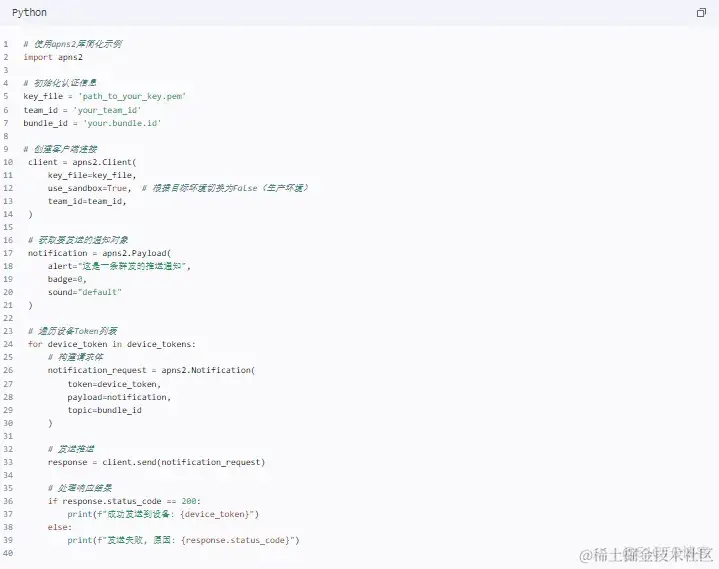Viewport: 719px width, 569px height.
Task: Click the closing parenthesis on line 14
Action: (x=30, y=214)
